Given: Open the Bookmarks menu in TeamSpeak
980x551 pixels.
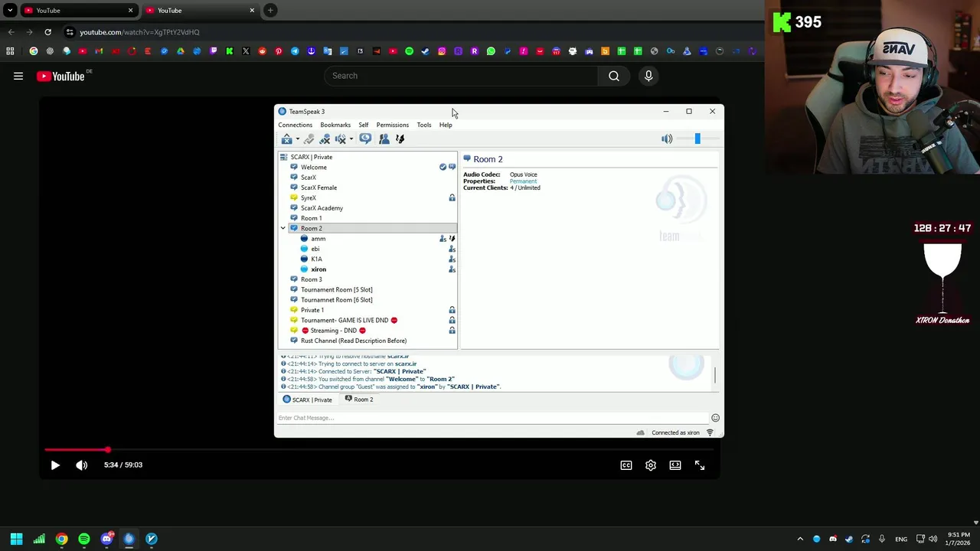Looking at the screenshot, I should tap(335, 125).
